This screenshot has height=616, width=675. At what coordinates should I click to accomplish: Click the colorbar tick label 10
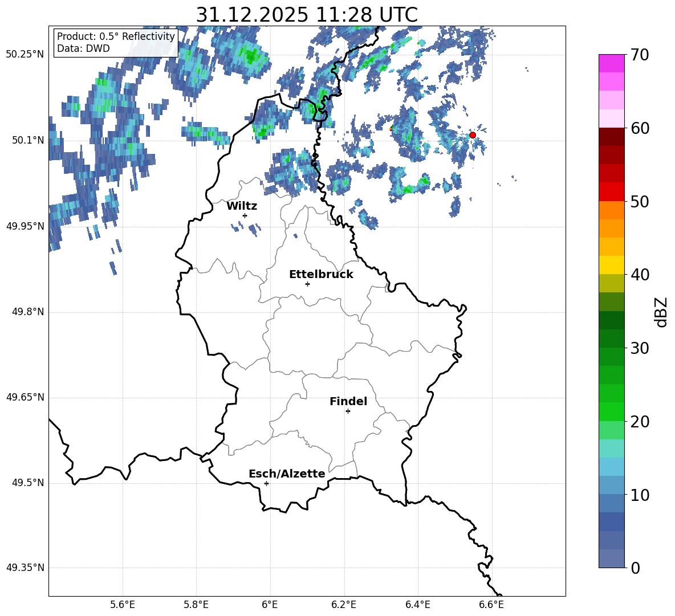click(640, 495)
